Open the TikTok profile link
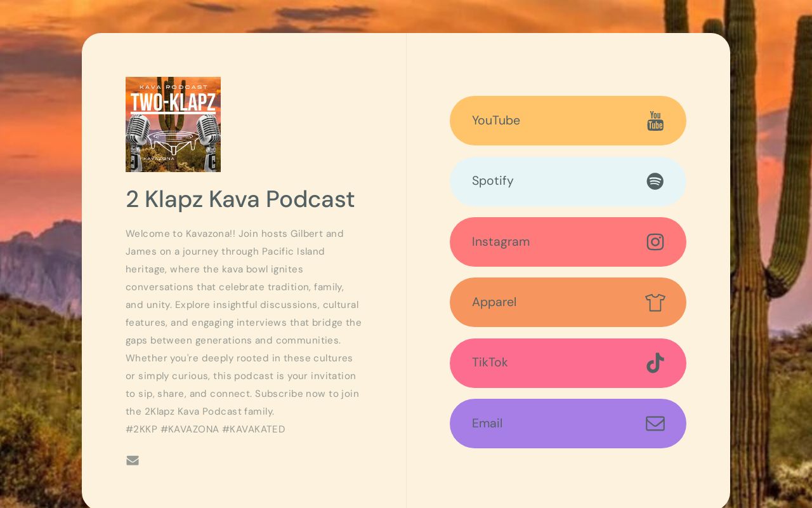This screenshot has height=508, width=812. coord(568,363)
